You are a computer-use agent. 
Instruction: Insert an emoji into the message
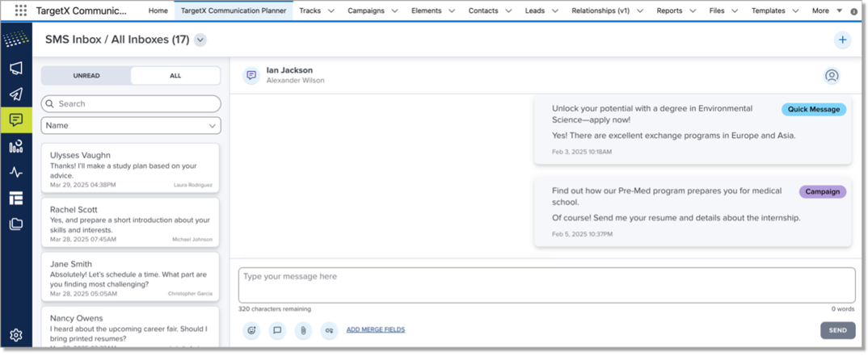point(251,331)
